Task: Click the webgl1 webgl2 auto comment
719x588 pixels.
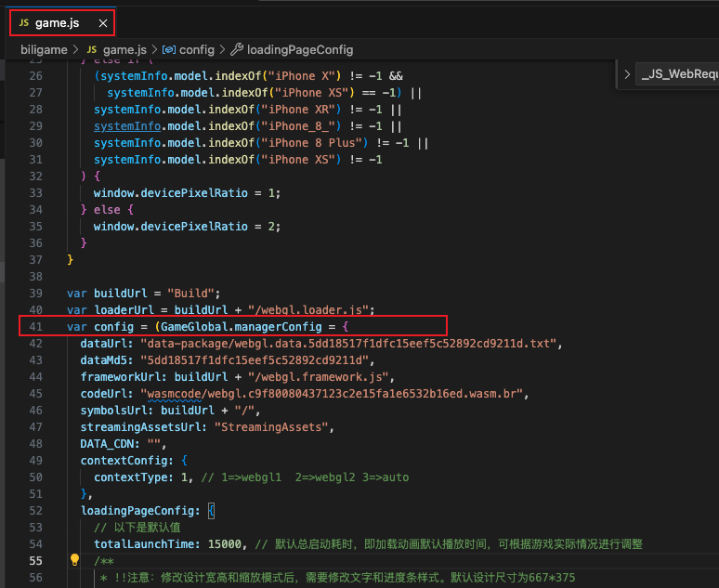Action: (305, 477)
